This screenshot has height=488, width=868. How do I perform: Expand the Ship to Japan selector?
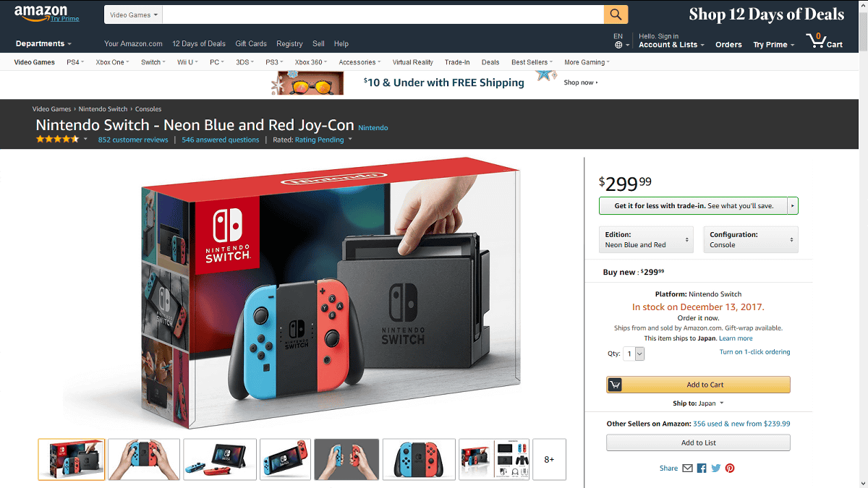[x=698, y=403]
